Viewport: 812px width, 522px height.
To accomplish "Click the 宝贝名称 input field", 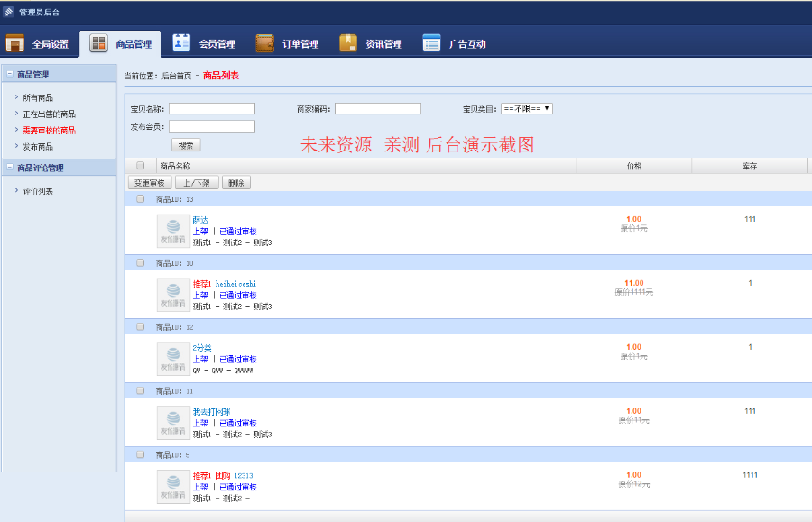I will (x=211, y=109).
